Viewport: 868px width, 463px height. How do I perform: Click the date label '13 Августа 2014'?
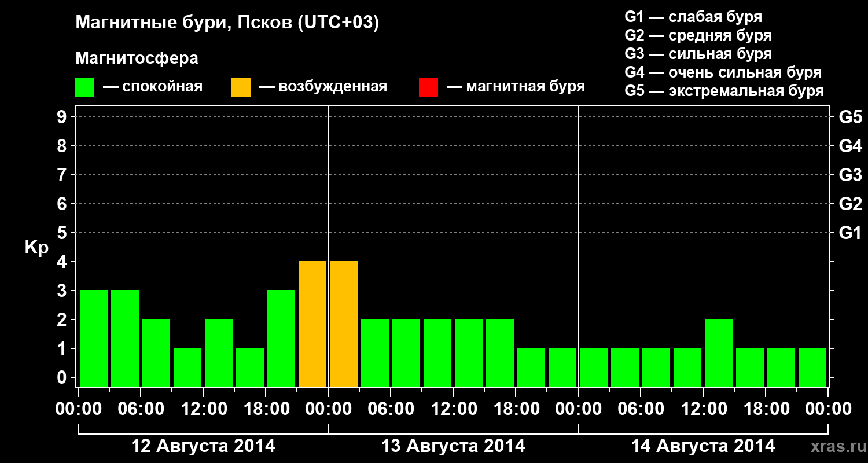tap(453, 446)
